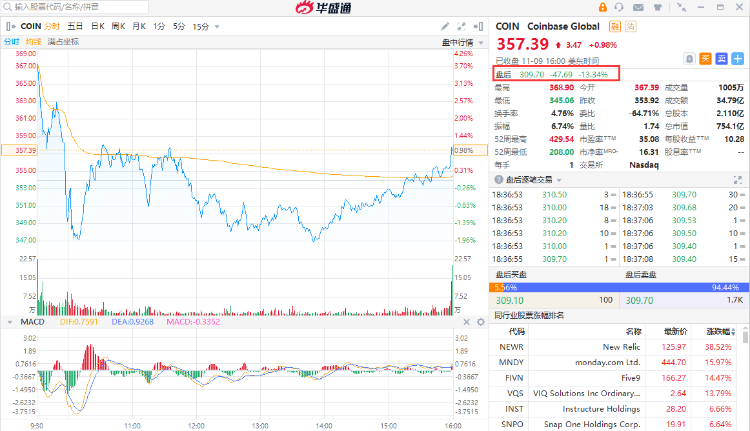Click after-hours ask price 309.70 in order book
This screenshot has width=750, height=431.
tap(640, 300)
